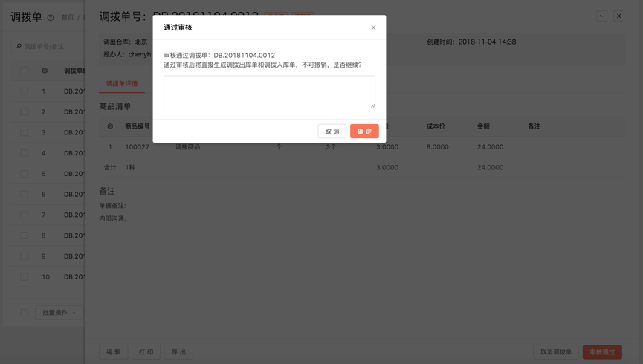The image size is (643, 364).
Task: Click the back arrow icon in detail panel
Action: tap(602, 16)
